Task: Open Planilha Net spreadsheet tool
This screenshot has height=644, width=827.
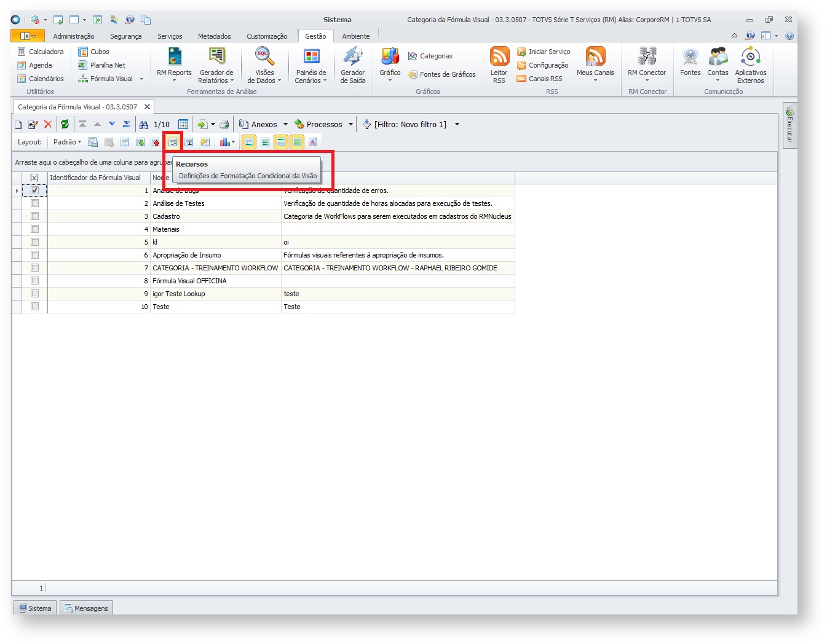Action: [x=101, y=65]
